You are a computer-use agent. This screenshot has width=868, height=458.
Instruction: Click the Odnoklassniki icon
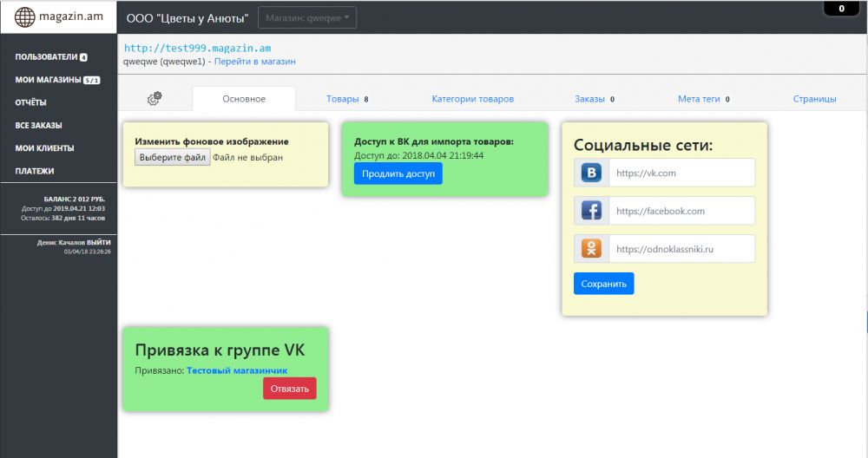pyautogui.click(x=591, y=249)
